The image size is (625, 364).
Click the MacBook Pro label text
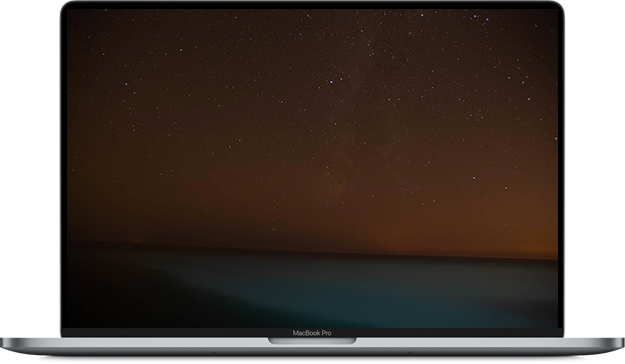[312, 333]
